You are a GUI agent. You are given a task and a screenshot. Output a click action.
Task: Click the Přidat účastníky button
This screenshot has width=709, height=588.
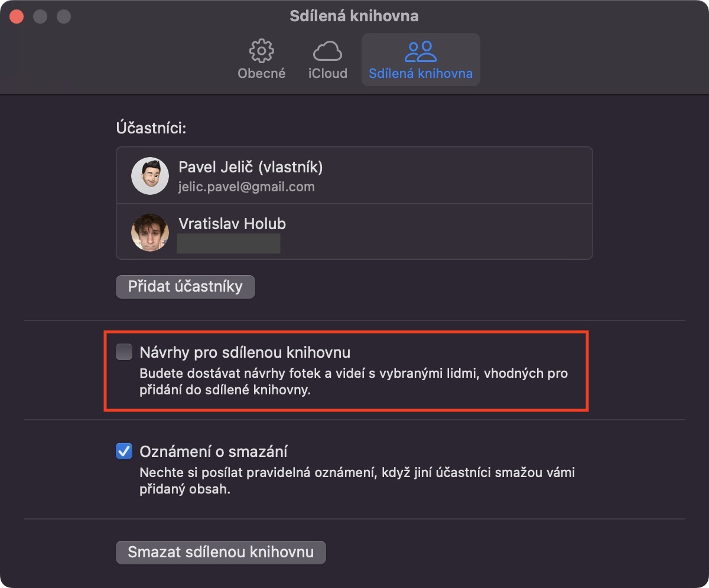tap(186, 287)
